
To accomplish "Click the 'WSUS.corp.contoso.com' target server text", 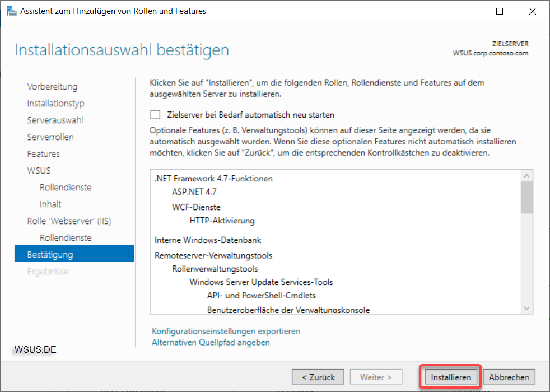I will [x=491, y=53].
